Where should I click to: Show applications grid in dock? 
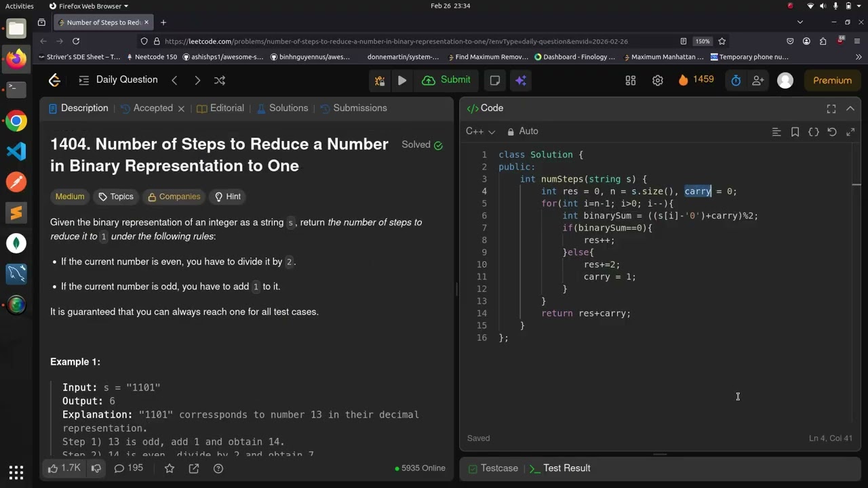click(x=16, y=472)
